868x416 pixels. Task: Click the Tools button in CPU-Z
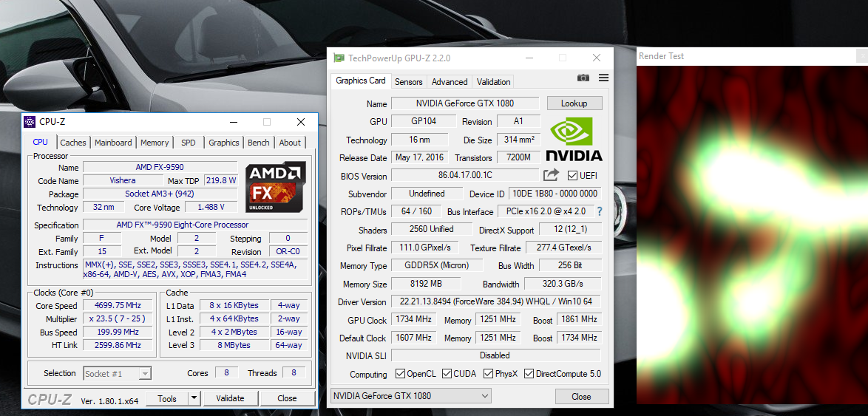(x=166, y=398)
